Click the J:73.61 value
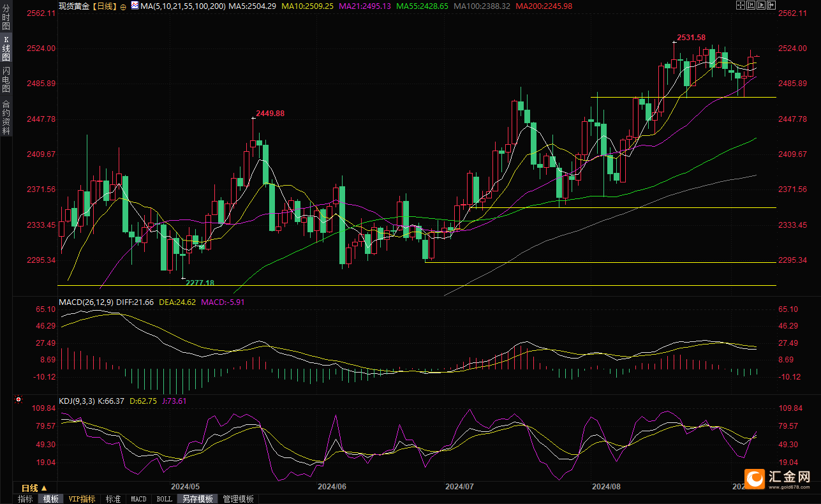 click(x=174, y=401)
